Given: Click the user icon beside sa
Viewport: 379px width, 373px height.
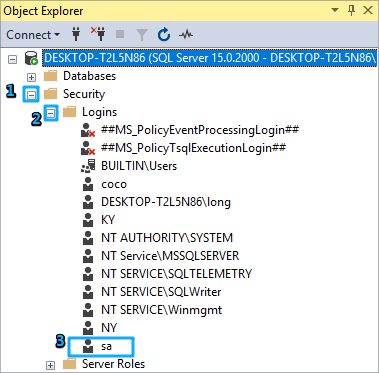Looking at the screenshot, I should (88, 346).
